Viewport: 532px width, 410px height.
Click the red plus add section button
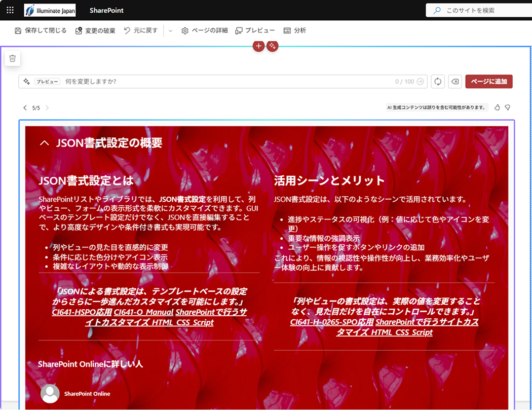tap(258, 46)
